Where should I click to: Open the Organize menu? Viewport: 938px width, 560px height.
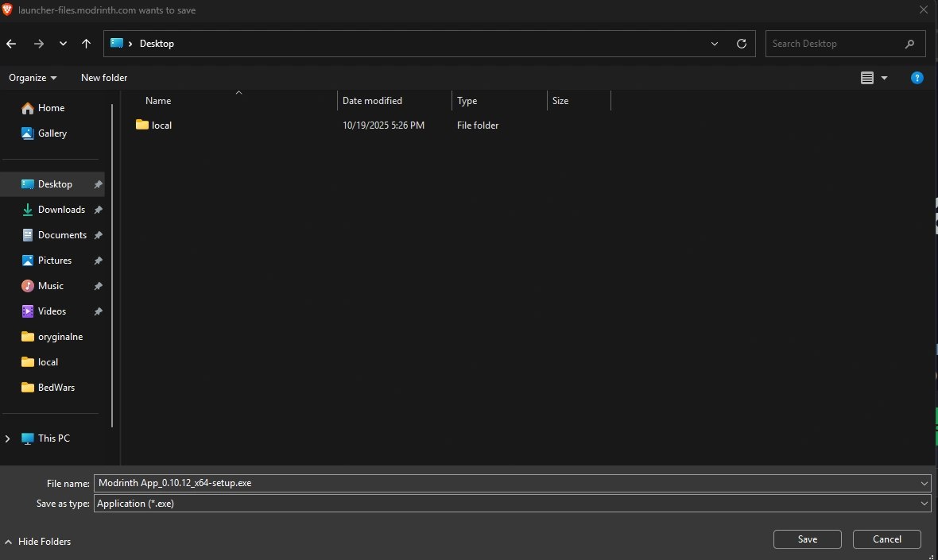click(33, 78)
